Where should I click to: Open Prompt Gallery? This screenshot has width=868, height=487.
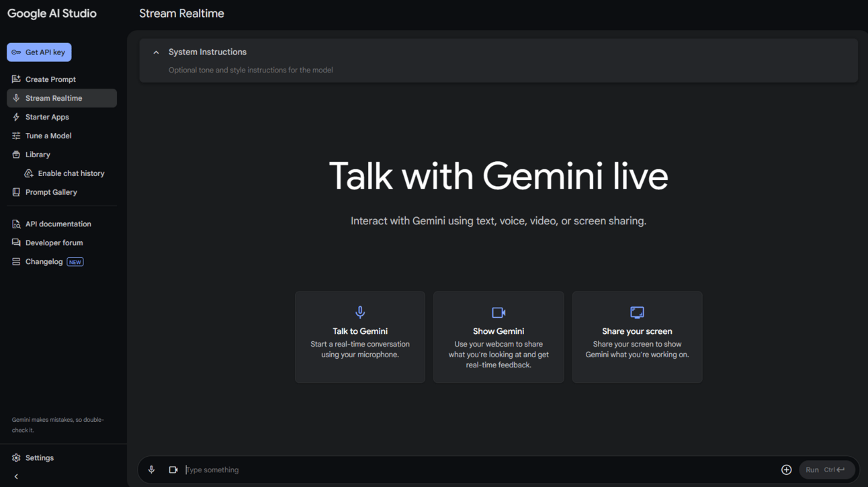pyautogui.click(x=51, y=192)
